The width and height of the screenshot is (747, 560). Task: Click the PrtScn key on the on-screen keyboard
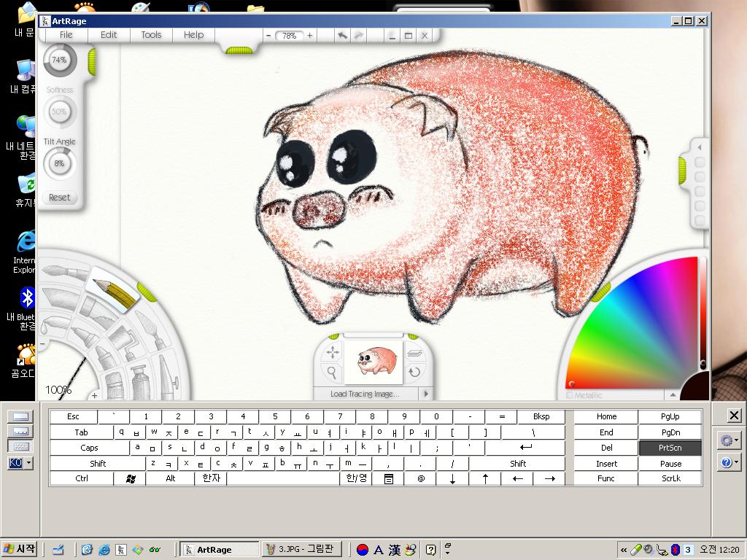pos(670,448)
